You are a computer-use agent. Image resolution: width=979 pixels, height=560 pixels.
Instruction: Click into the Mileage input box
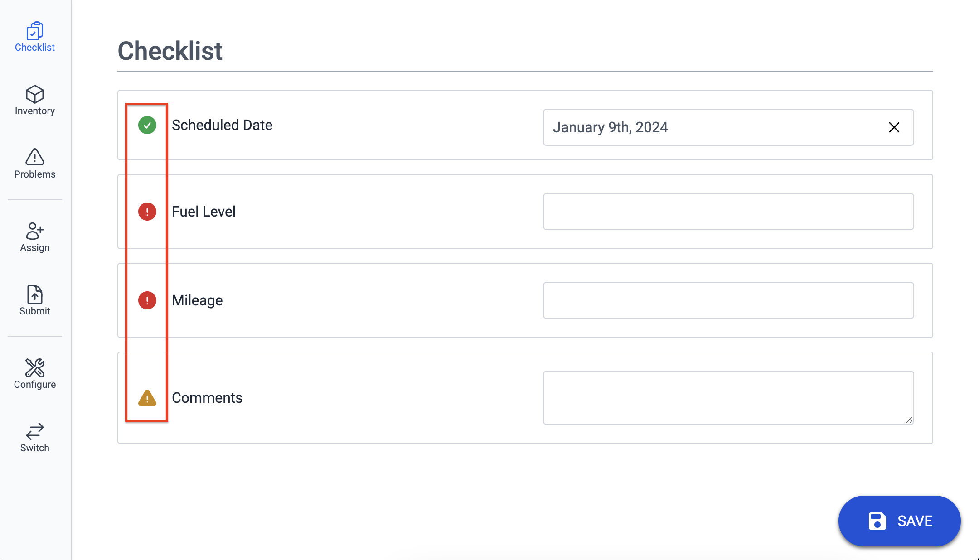point(728,300)
